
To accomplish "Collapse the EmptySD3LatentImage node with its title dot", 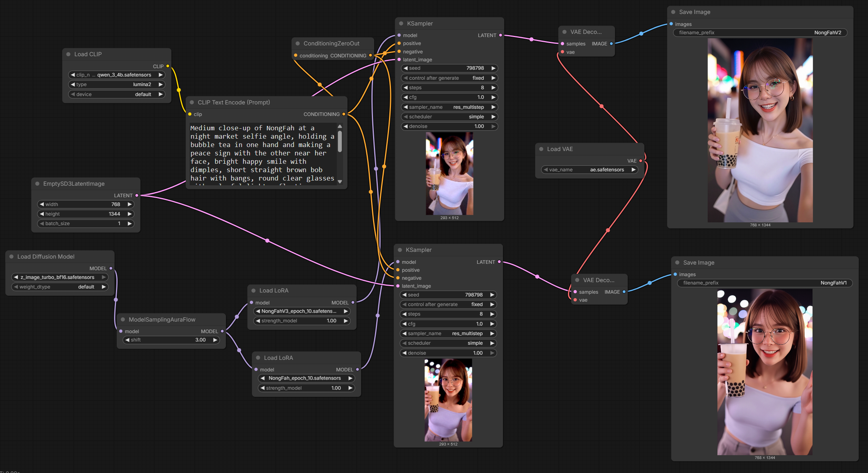I will pyautogui.click(x=37, y=184).
